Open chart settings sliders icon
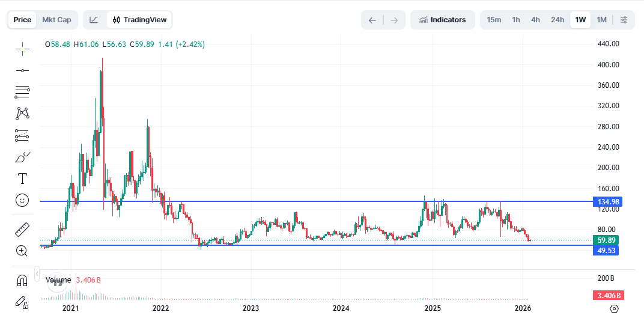Image resolution: width=644 pixels, height=321 pixels. [624, 20]
